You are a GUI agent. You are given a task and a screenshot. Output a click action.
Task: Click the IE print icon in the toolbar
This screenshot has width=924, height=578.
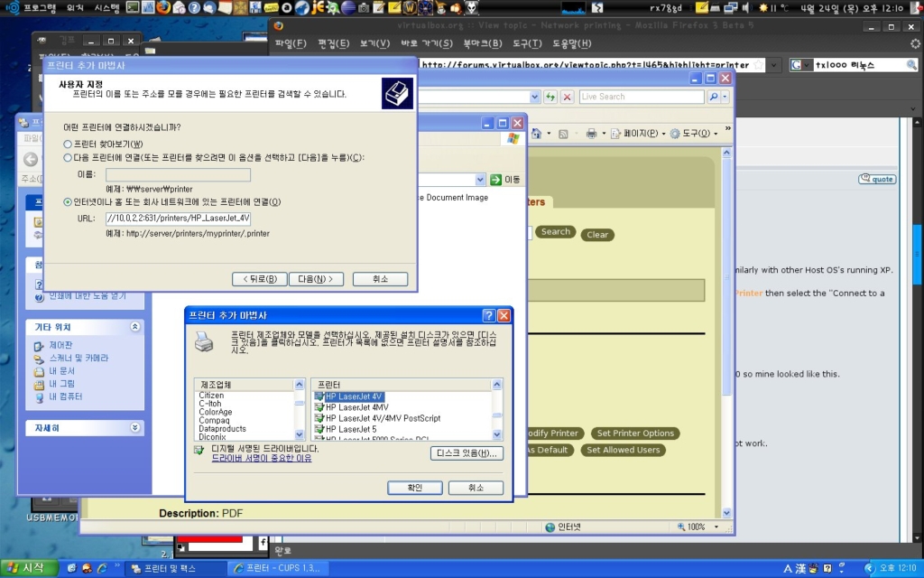point(592,134)
